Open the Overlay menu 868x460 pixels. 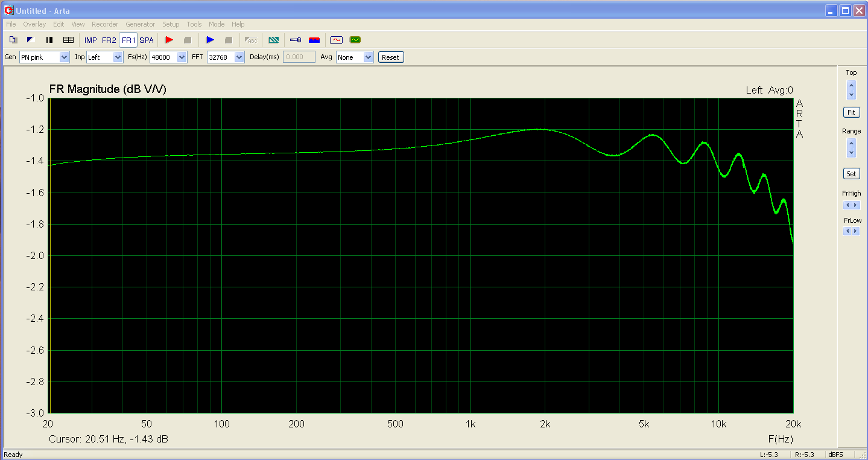click(34, 24)
